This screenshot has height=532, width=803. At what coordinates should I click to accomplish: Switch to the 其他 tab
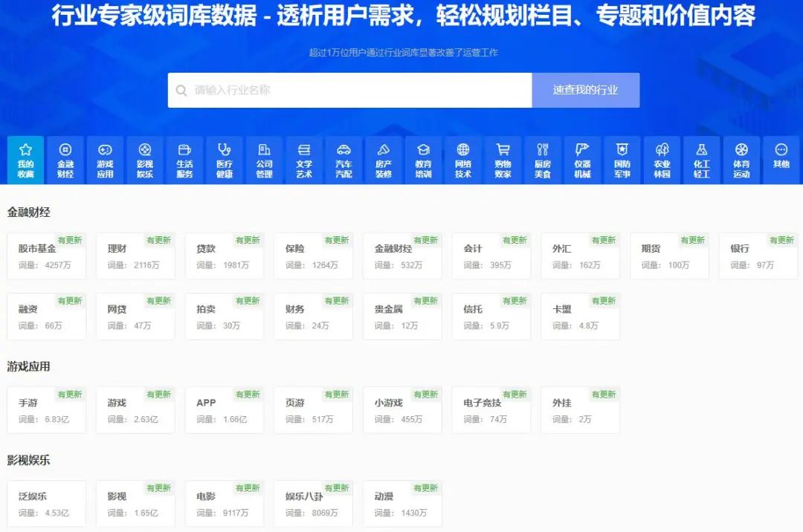(781, 160)
